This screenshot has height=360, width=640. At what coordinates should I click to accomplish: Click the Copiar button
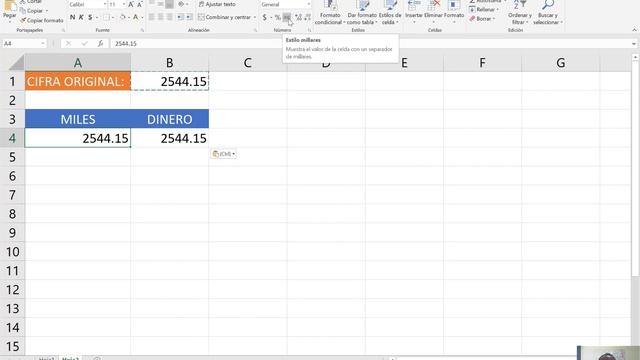pos(34,11)
